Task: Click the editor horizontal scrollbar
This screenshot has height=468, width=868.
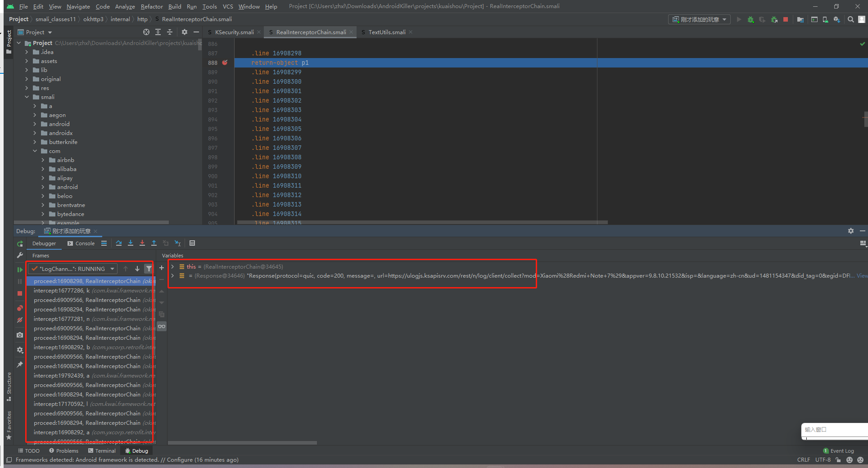Action: click(x=422, y=222)
